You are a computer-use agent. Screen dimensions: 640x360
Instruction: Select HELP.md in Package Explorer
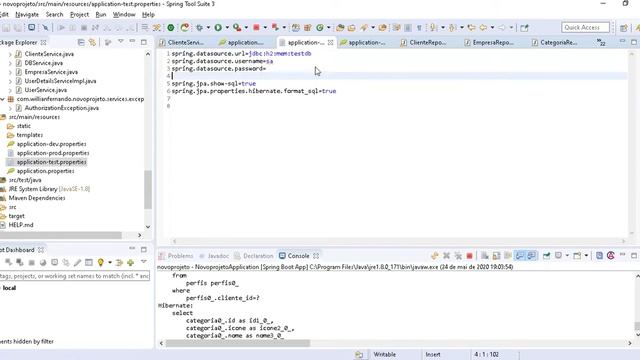[x=20, y=225]
